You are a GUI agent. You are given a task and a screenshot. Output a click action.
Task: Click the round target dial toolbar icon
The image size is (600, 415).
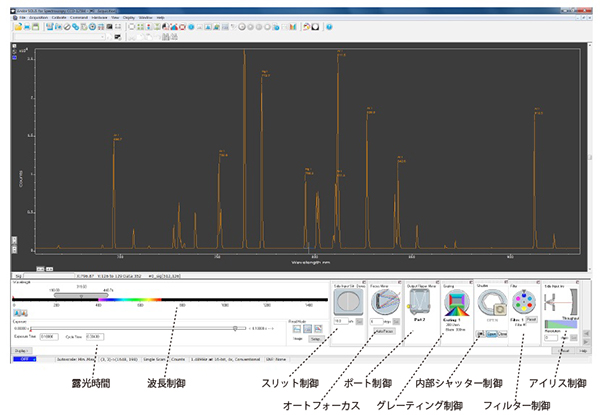(92, 27)
